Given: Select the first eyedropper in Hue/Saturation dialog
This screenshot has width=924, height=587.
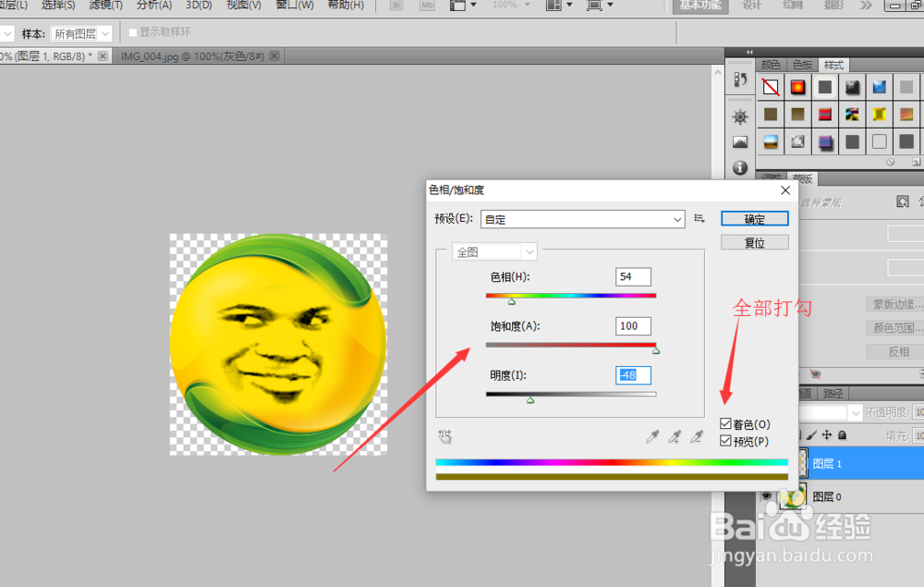Looking at the screenshot, I should (652, 436).
